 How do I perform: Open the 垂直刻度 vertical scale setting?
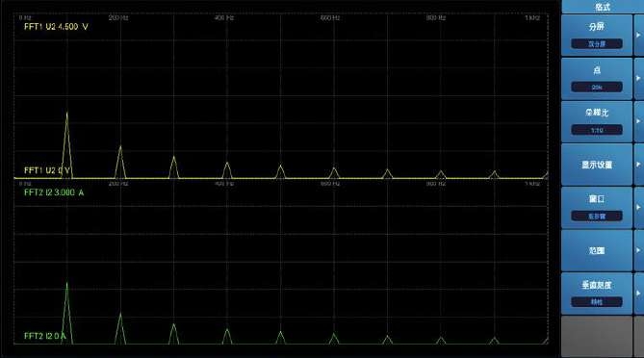click(597, 294)
